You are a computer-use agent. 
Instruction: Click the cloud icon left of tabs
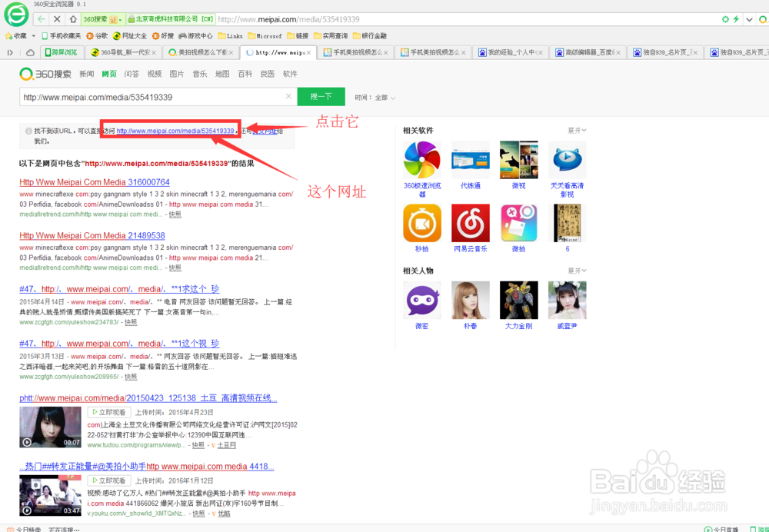(31, 52)
